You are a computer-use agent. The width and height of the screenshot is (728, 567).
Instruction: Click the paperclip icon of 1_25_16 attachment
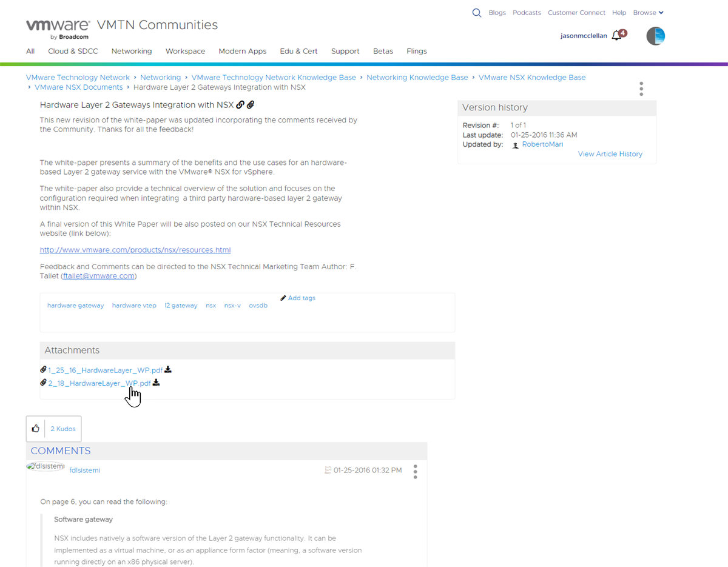[44, 369]
